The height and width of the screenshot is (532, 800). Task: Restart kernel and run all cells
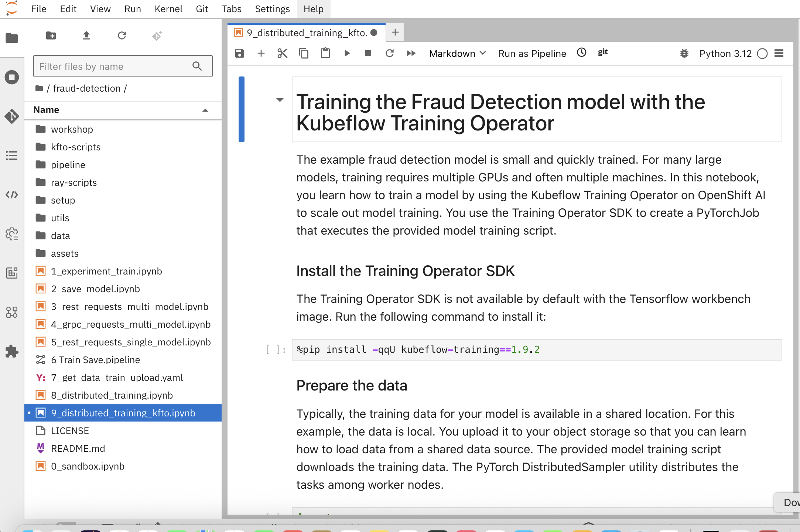click(411, 54)
